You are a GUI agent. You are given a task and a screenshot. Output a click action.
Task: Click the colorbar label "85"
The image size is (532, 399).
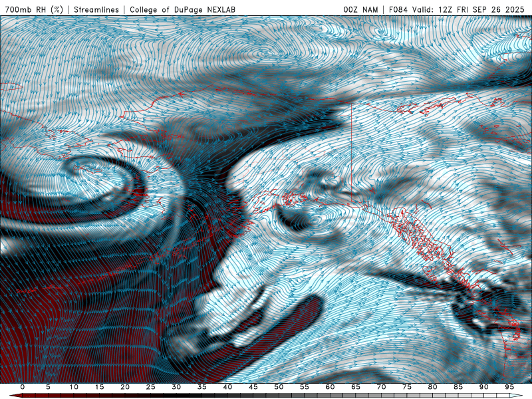click(458, 387)
